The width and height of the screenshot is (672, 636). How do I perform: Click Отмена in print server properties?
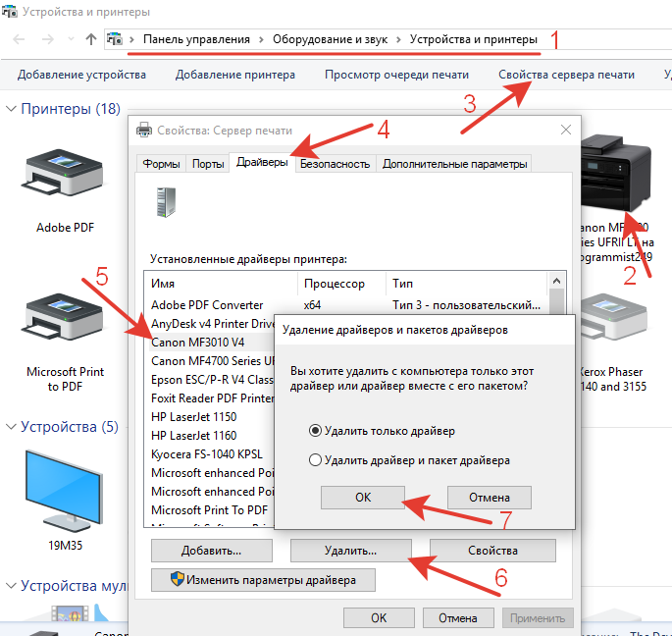click(x=458, y=618)
